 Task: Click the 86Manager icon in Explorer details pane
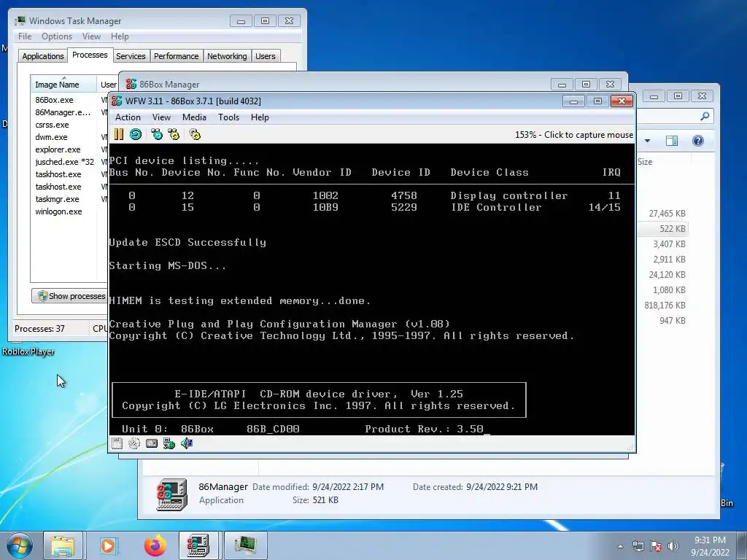coord(172,494)
